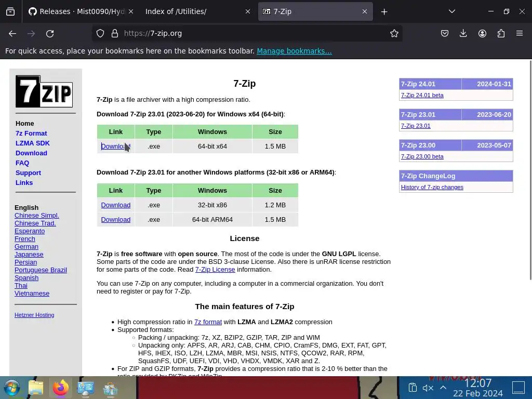Open the Firefox account icon
Screen dimensions: 532x399
point(482,33)
